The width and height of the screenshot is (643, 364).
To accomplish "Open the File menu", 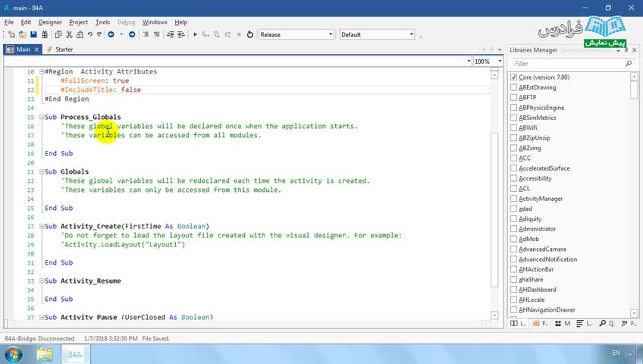I will pyautogui.click(x=9, y=22).
